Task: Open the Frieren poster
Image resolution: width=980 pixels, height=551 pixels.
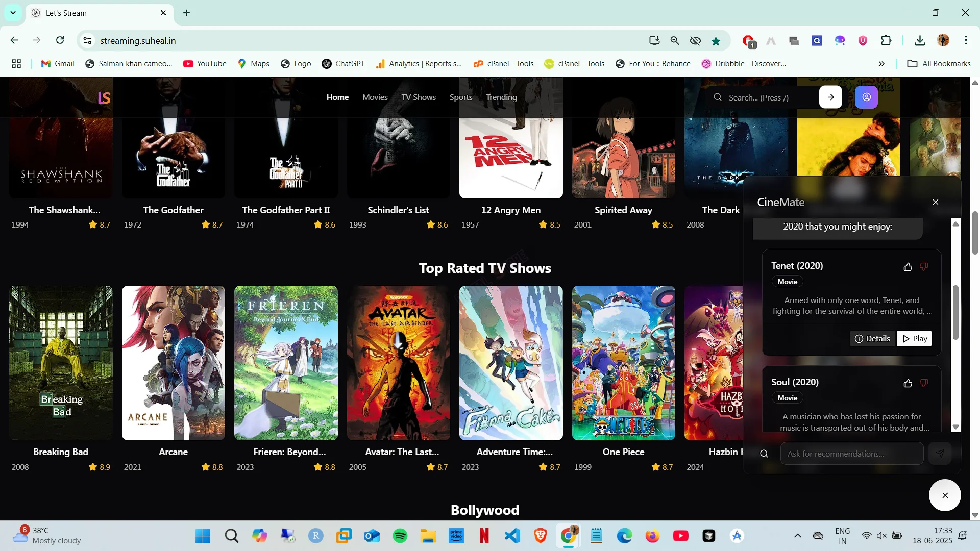Action: pos(286,363)
